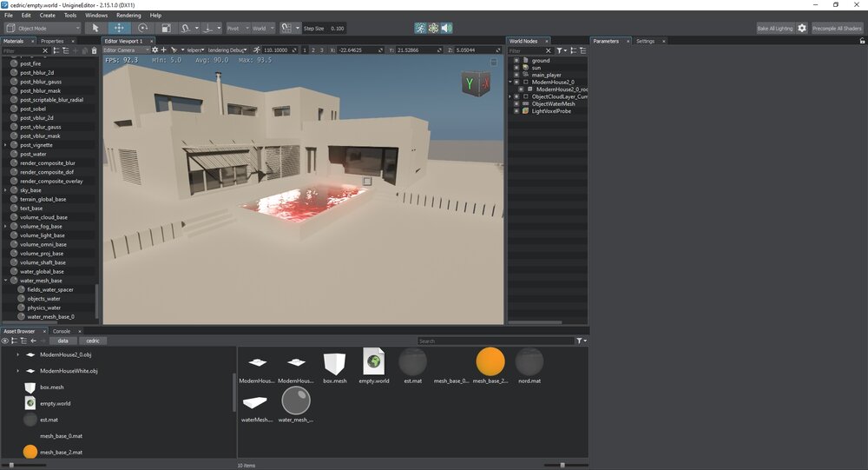Viewport: 868px width, 470px height.
Task: Activate the Rotate manipulator tool
Action: (x=143, y=28)
